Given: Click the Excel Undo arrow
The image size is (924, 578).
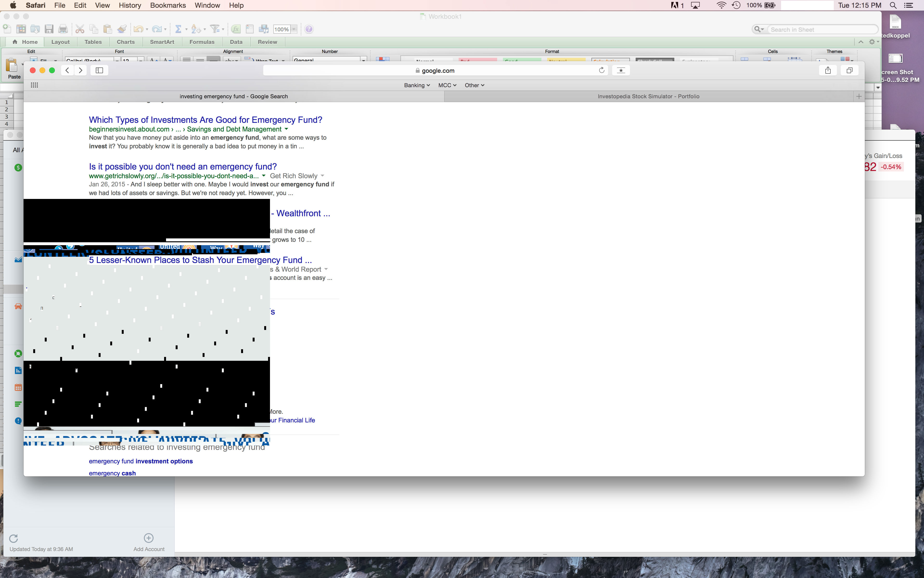Looking at the screenshot, I should [138, 29].
